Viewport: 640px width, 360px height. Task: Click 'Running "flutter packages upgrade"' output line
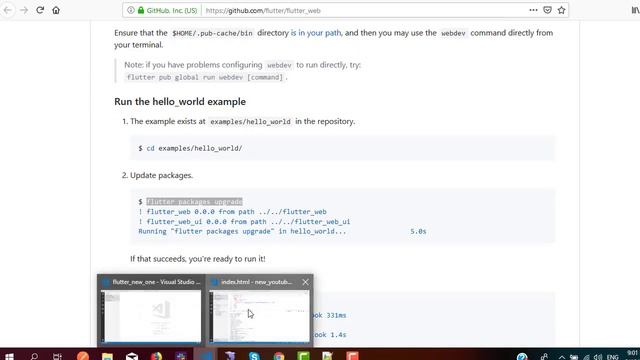click(242, 231)
